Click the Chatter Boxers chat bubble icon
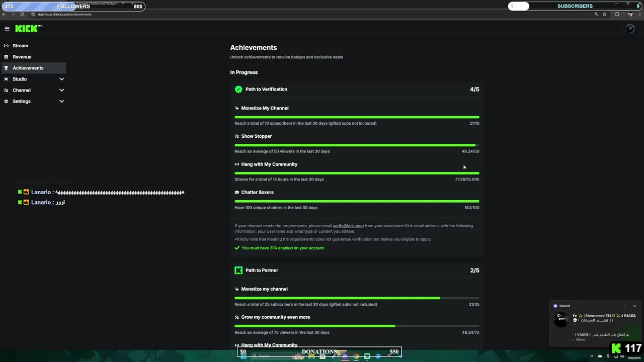The image size is (644, 362). point(237,193)
